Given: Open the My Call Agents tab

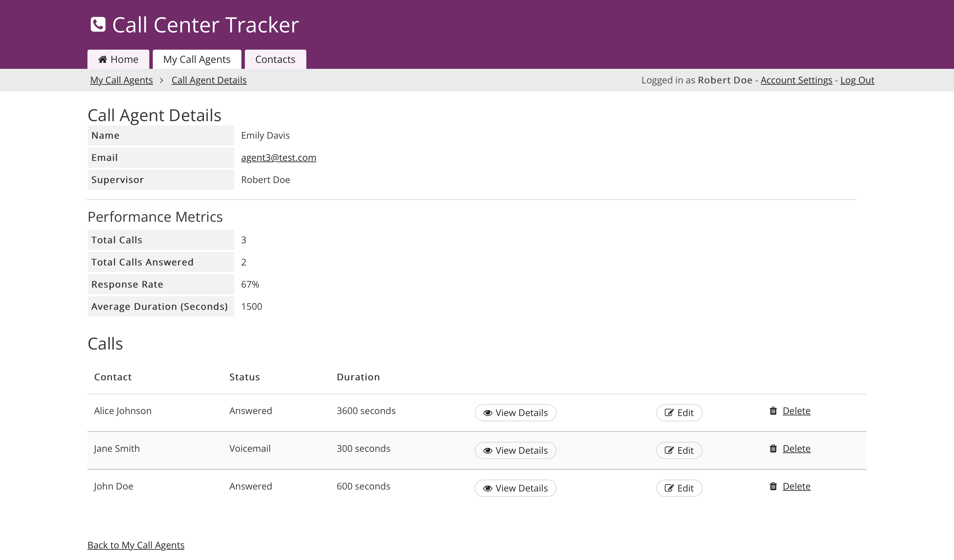Looking at the screenshot, I should [196, 59].
